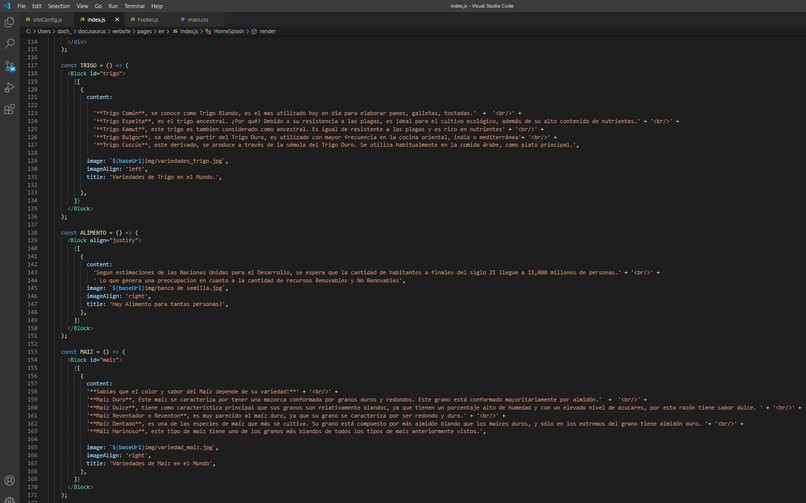Click line number 117 in gutter
This screenshot has height=503, width=806.
click(x=32, y=65)
